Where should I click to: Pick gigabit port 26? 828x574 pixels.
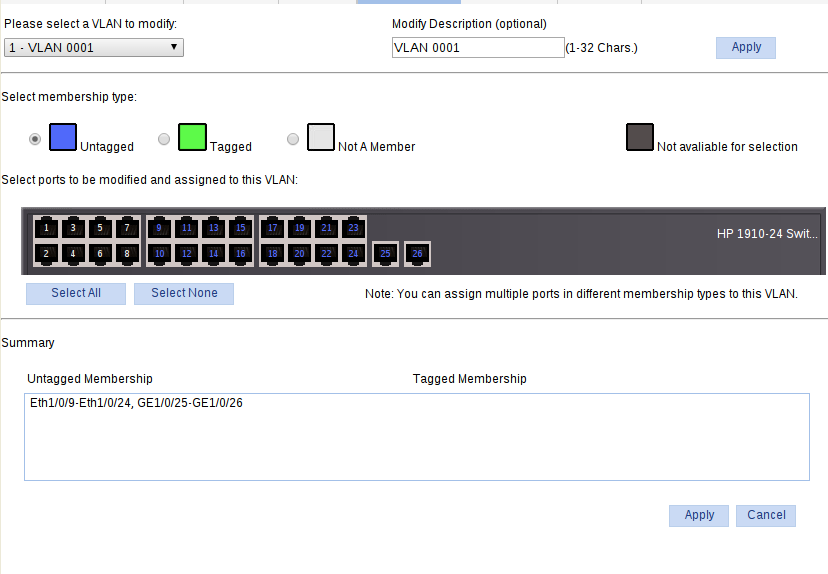coord(417,253)
